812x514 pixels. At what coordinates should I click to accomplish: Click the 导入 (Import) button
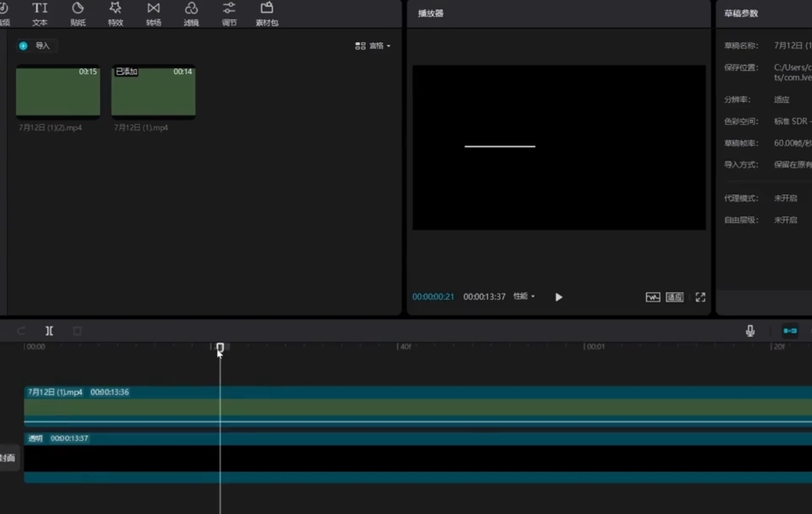[x=36, y=46]
